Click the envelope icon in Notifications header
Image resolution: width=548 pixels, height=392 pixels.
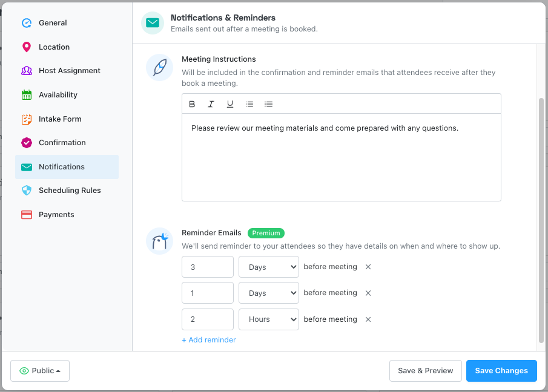(x=153, y=23)
